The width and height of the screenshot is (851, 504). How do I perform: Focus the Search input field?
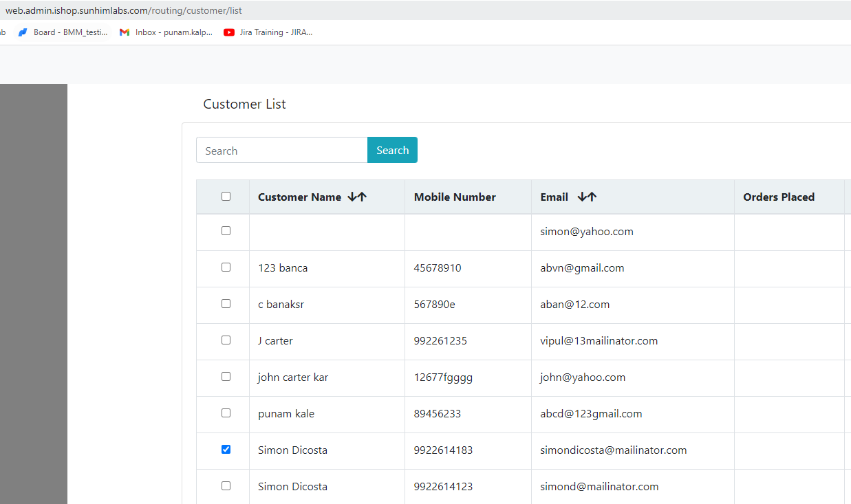pyautogui.click(x=282, y=150)
